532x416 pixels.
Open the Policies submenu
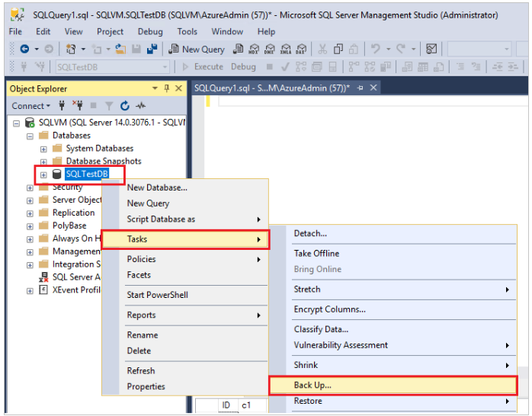pos(185,259)
